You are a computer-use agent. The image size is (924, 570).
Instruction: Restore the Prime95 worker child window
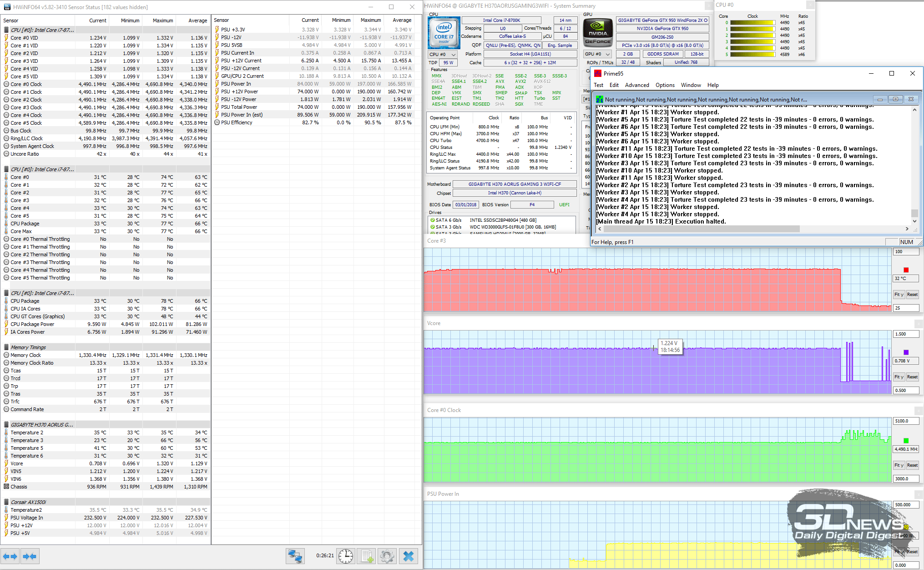click(895, 99)
